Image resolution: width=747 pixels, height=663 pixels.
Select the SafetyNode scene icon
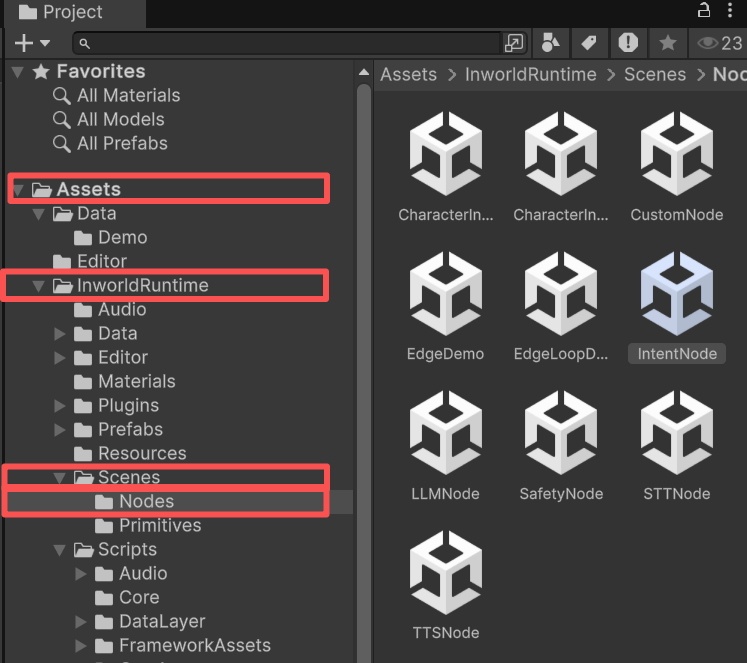click(561, 432)
